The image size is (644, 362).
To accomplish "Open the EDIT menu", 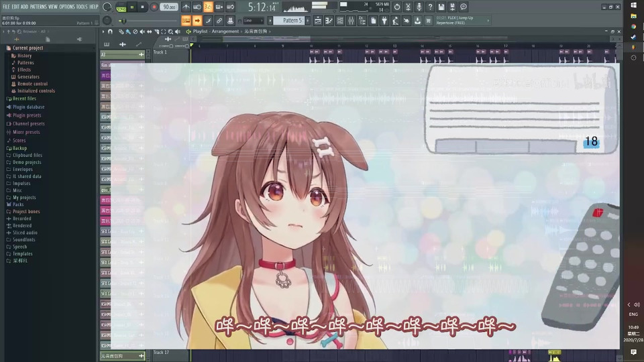I will coord(15,7).
